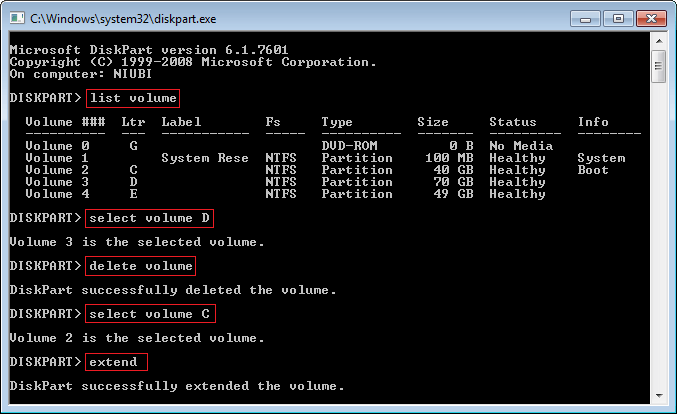Click the vertical scrollbar thumb
The height and width of the screenshot is (414, 677).
point(658,67)
